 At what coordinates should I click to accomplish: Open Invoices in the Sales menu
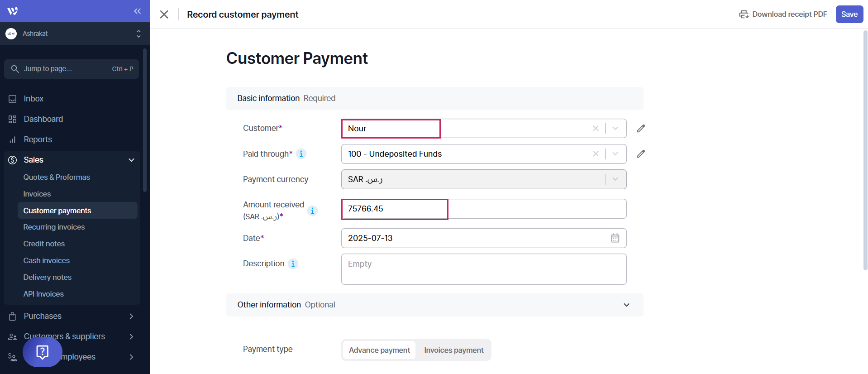[37, 194]
